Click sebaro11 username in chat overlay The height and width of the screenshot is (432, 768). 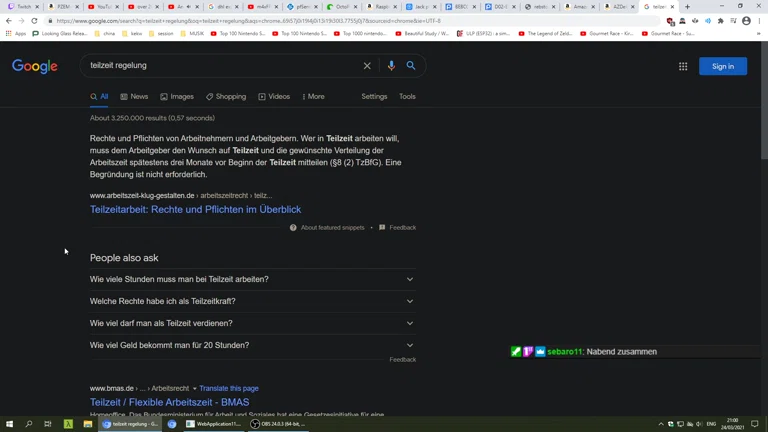(565, 352)
